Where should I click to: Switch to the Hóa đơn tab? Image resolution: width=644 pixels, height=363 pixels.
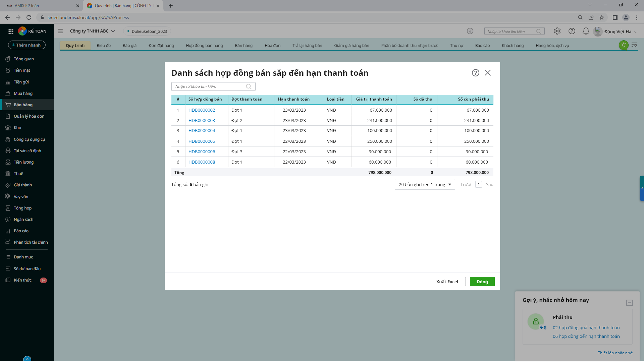(x=272, y=46)
